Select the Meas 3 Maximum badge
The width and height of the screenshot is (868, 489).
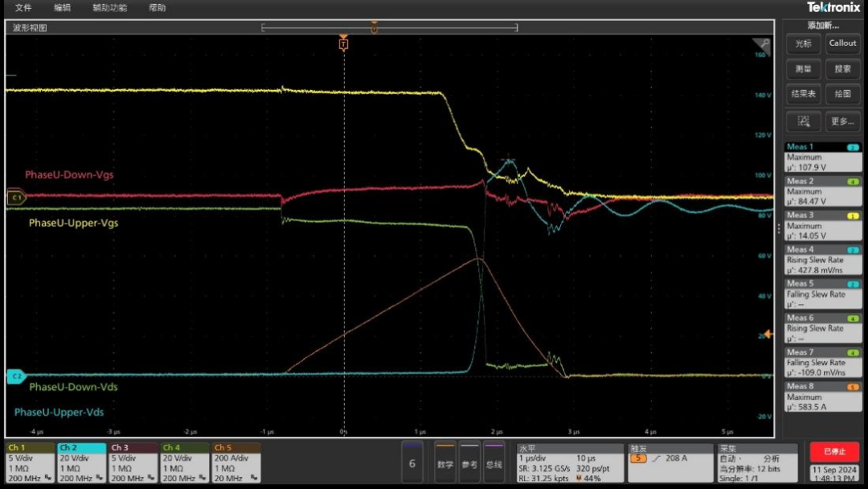[x=823, y=225]
